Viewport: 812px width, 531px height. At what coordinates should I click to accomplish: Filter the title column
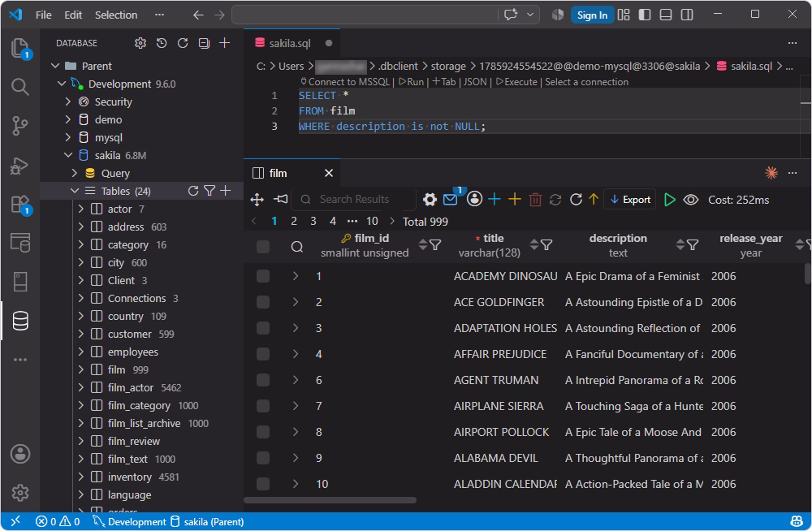pos(546,245)
